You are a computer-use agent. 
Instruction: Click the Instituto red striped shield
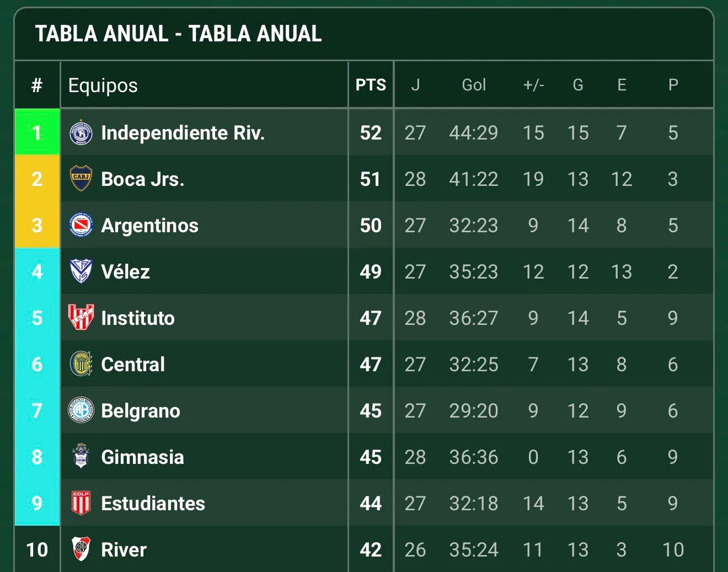pos(81,318)
